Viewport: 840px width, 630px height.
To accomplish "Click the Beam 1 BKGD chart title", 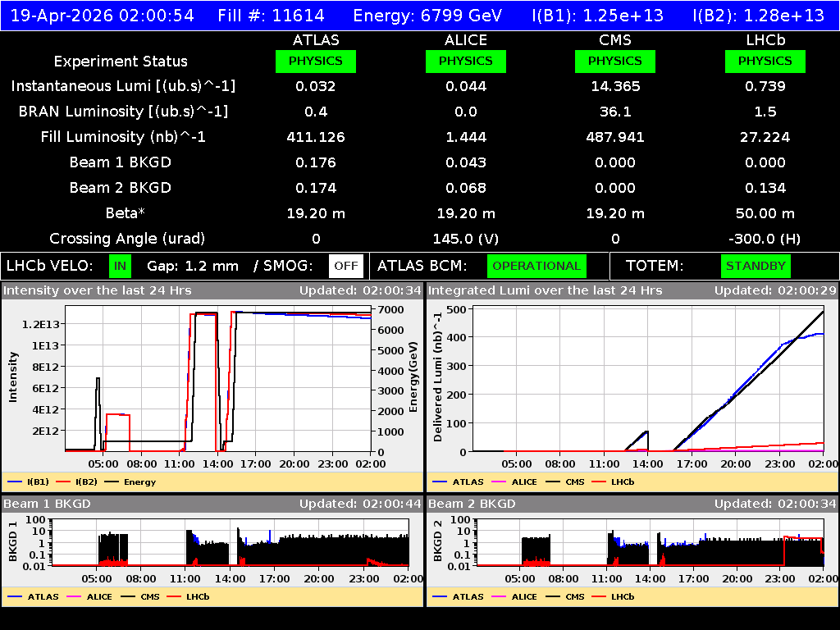I will [x=47, y=504].
